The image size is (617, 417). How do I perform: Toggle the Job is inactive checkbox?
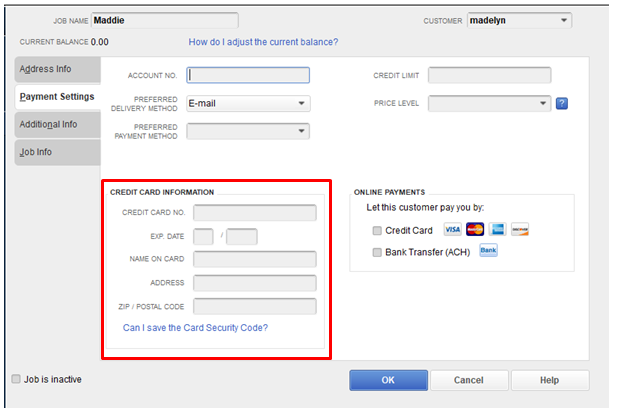(x=16, y=379)
